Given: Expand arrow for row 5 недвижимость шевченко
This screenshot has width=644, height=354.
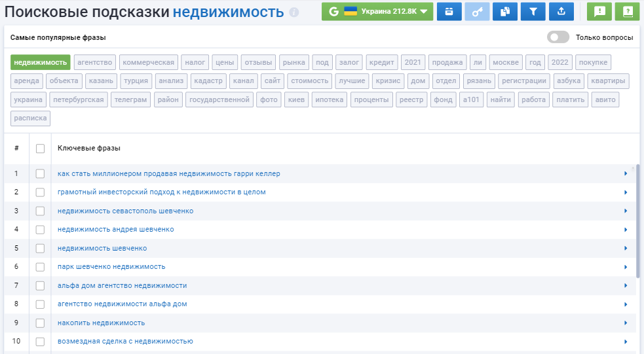Looking at the screenshot, I should coord(626,248).
